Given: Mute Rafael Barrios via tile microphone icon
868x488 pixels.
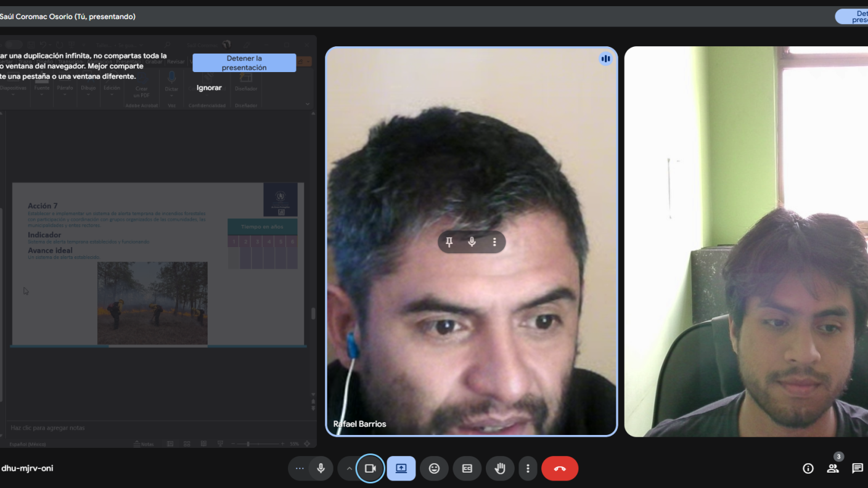Looking at the screenshot, I should click(472, 242).
